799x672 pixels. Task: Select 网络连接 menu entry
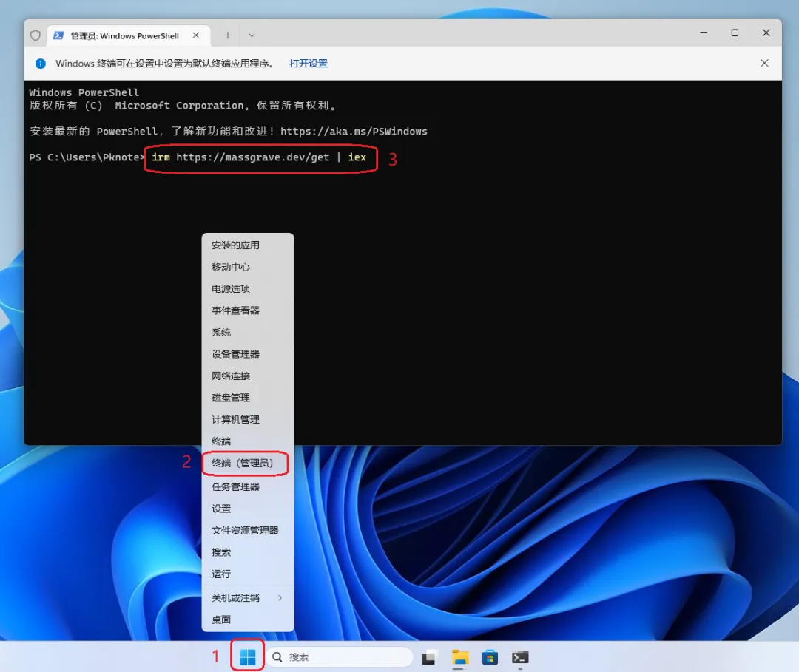(248, 376)
